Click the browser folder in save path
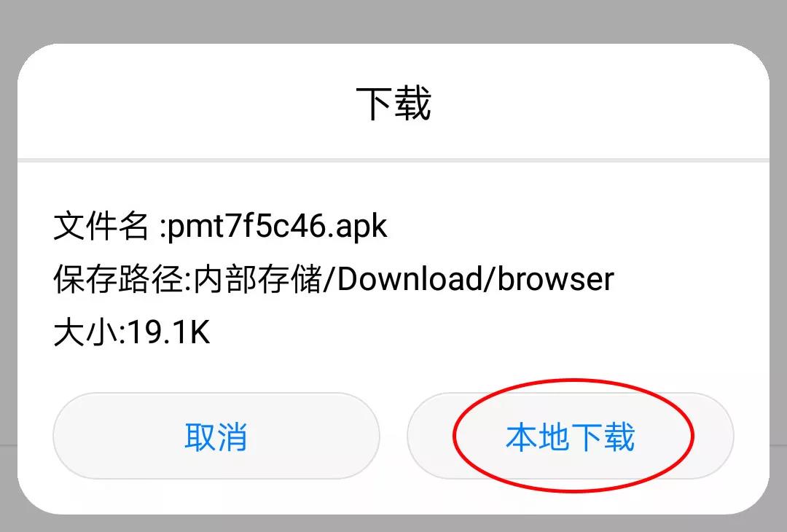 tap(555, 279)
